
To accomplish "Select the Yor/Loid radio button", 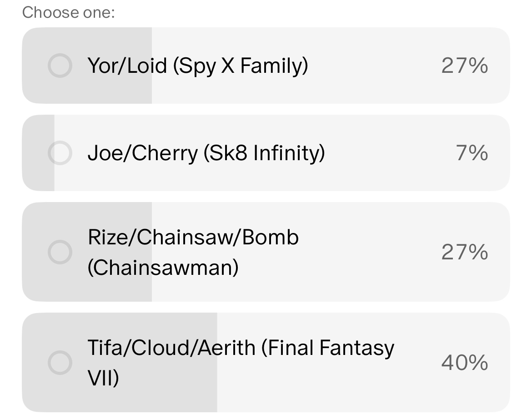I will tap(60, 66).
